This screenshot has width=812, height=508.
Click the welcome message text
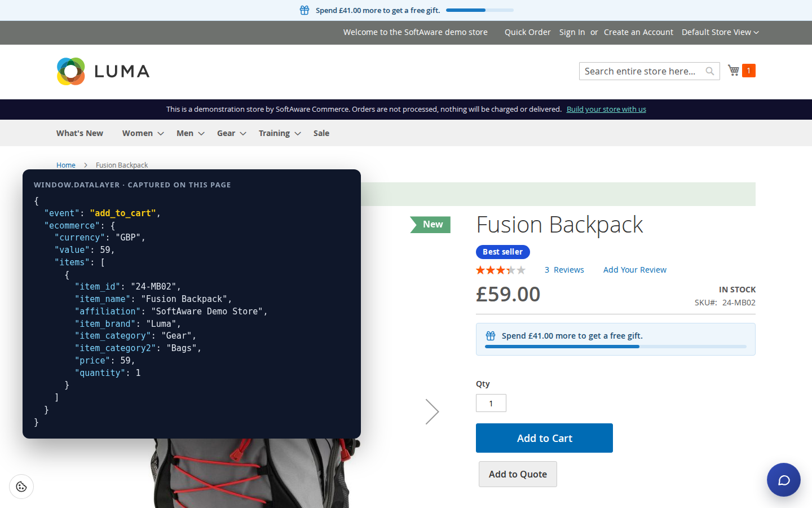[x=416, y=32]
